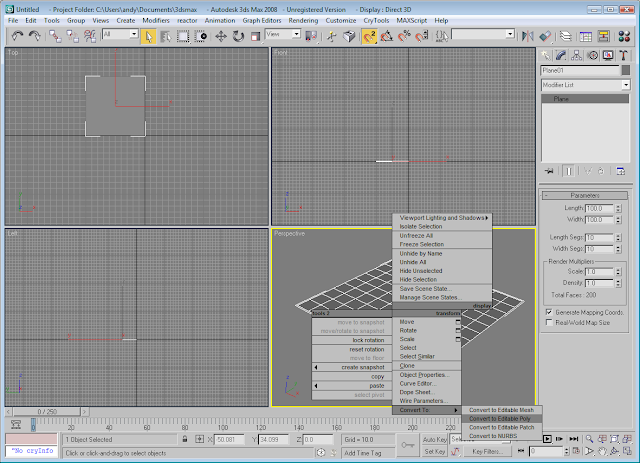Switch to the Modify command panel

click(561, 56)
